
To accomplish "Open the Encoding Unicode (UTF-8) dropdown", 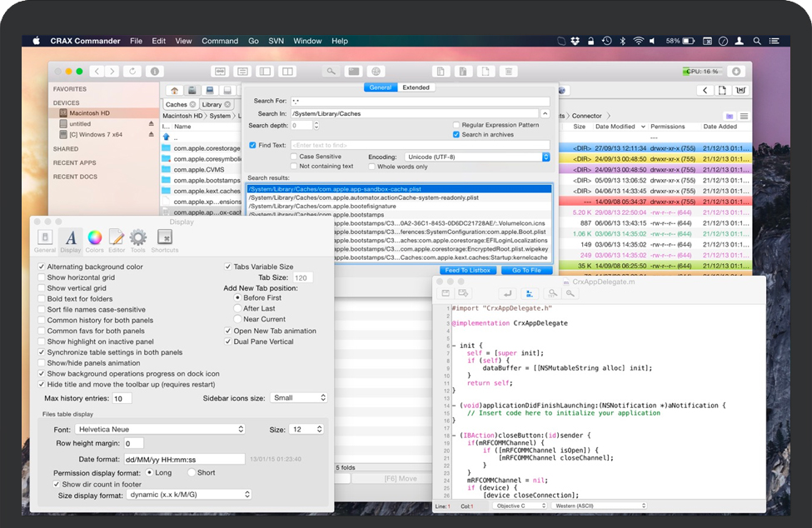I will [x=477, y=157].
